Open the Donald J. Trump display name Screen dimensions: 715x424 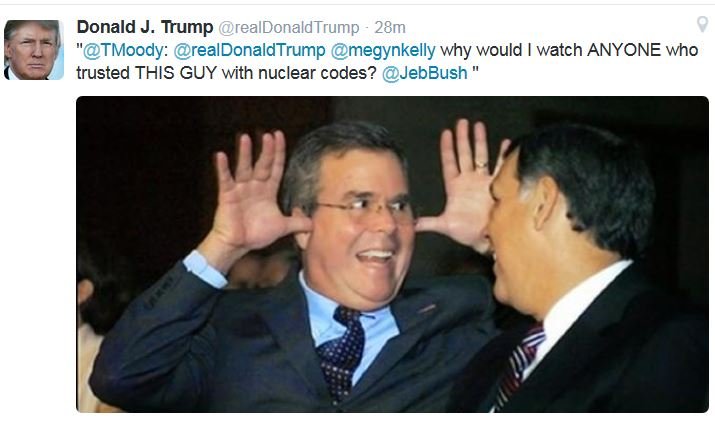click(x=145, y=27)
